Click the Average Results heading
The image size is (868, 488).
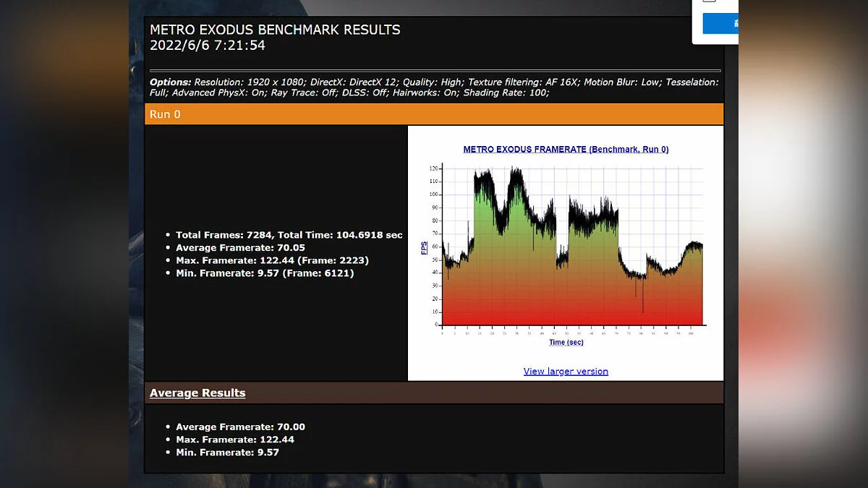pos(197,393)
